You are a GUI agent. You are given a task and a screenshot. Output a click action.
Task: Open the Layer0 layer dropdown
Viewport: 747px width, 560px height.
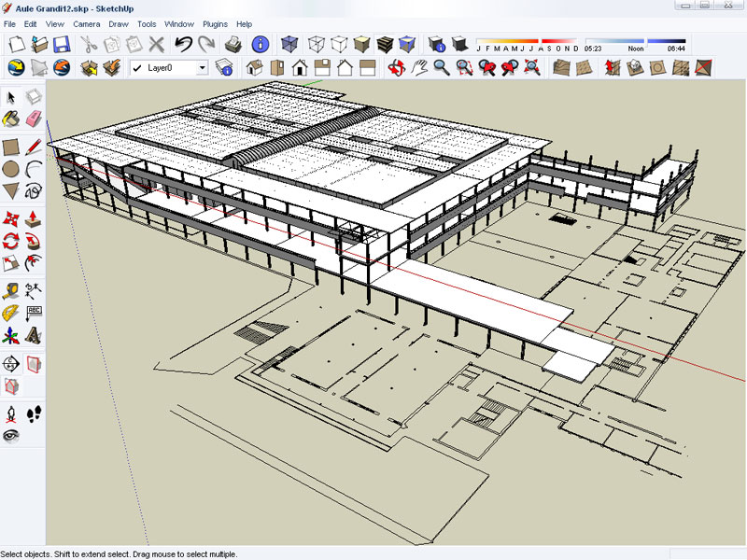201,67
